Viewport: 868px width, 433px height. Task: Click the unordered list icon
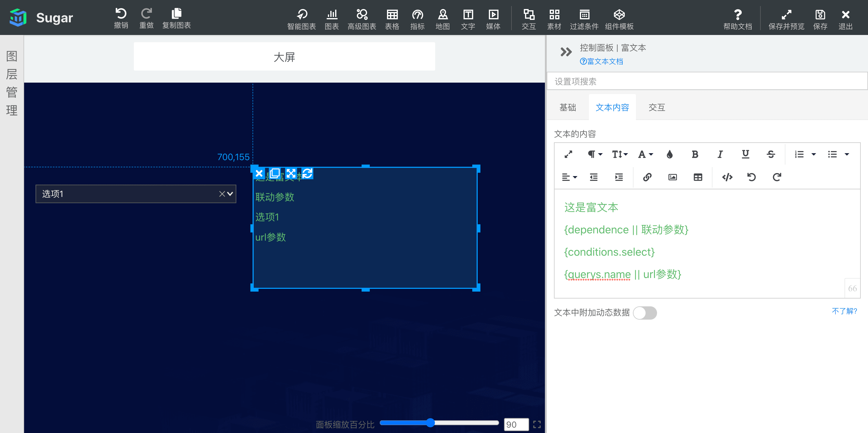(832, 154)
